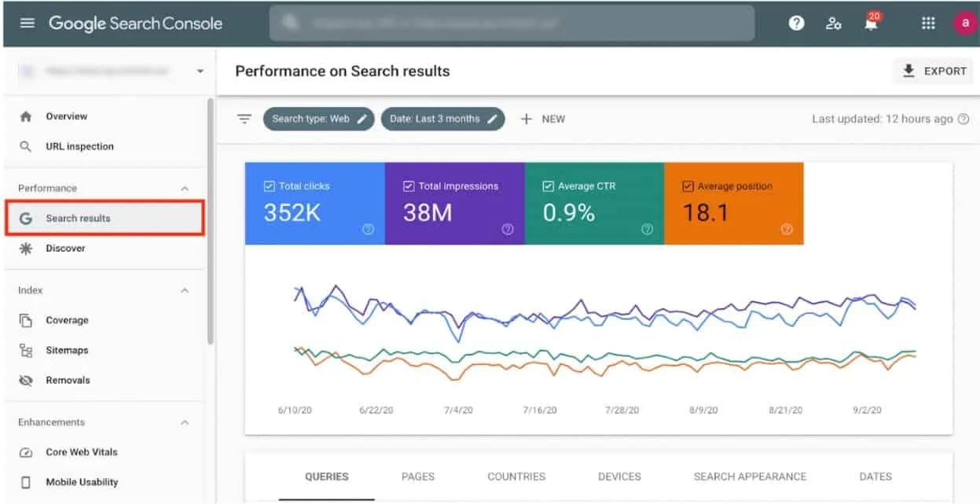Click the Coverage pages icon
Screen dimensions: 980x504
point(26,320)
